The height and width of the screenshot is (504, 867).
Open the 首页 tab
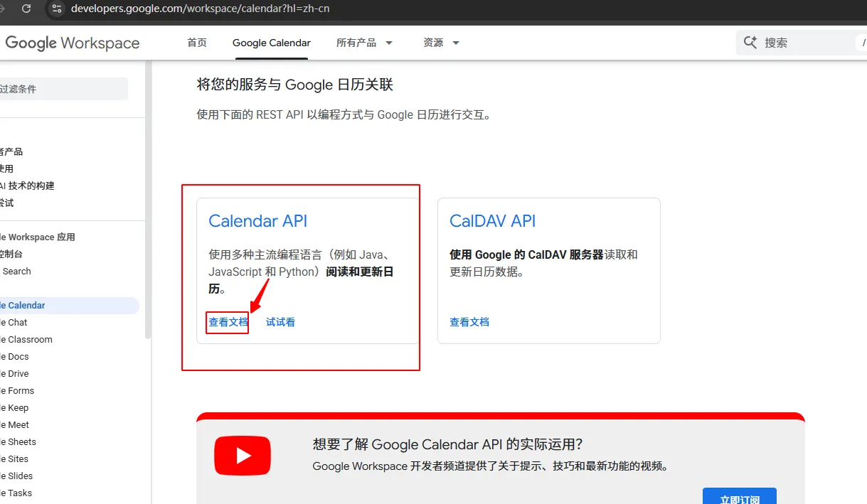[197, 43]
